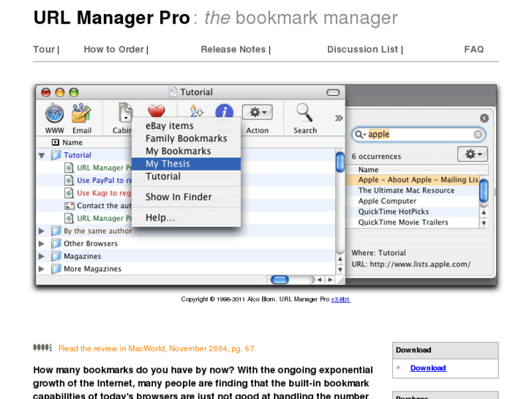This screenshot has width=532, height=399.
Task: Click the Use PayPal bookmark icon
Action: (x=69, y=180)
